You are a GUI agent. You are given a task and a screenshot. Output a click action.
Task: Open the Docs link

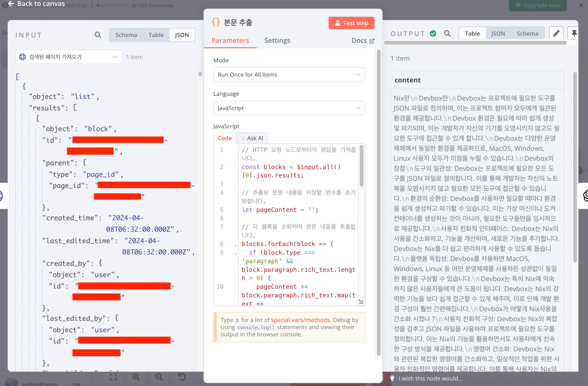click(363, 40)
